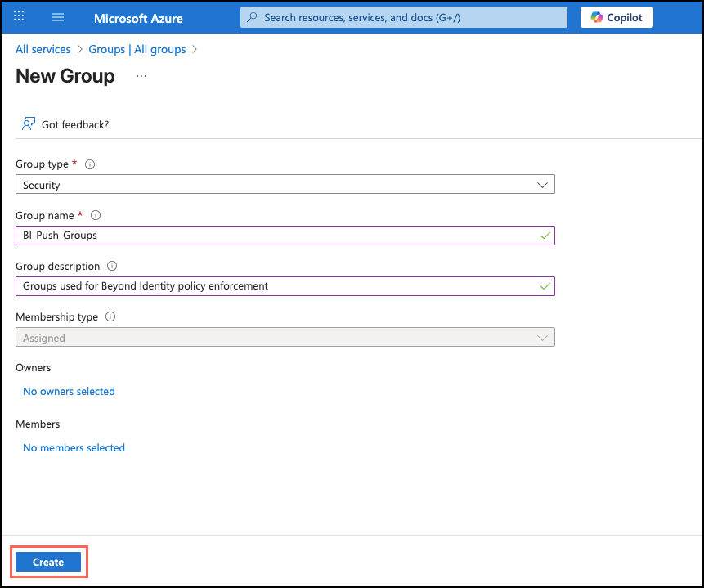
Task: Open the Azure apps grid launcher
Action: tap(20, 17)
